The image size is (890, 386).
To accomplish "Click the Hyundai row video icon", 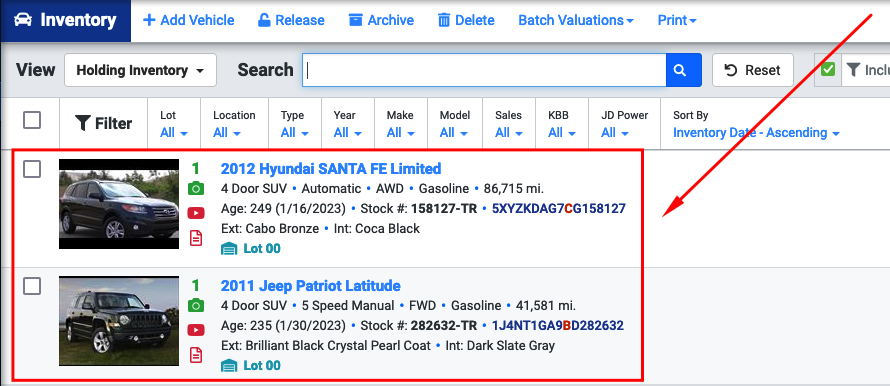I will [x=196, y=213].
